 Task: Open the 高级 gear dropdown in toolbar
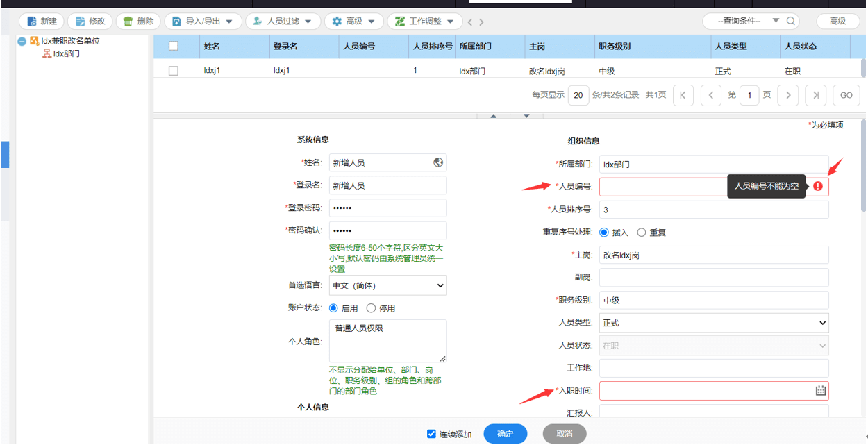click(353, 22)
